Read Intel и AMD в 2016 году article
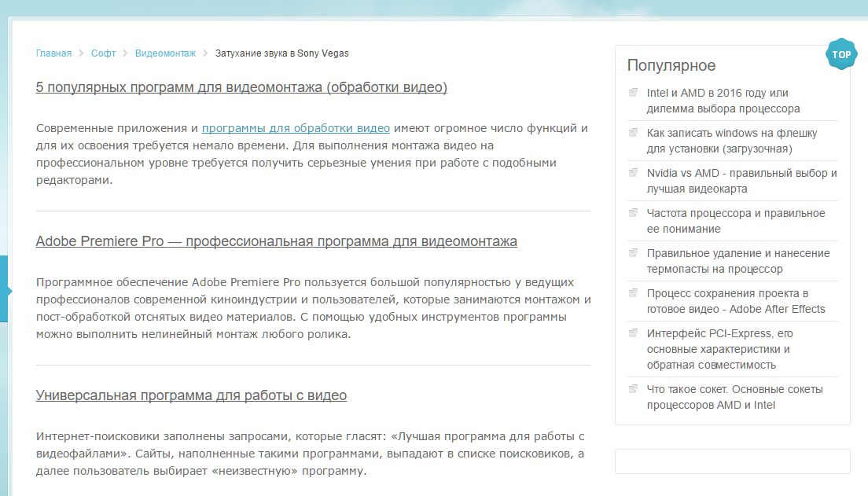Viewport: 868px width, 496px height. (x=723, y=101)
